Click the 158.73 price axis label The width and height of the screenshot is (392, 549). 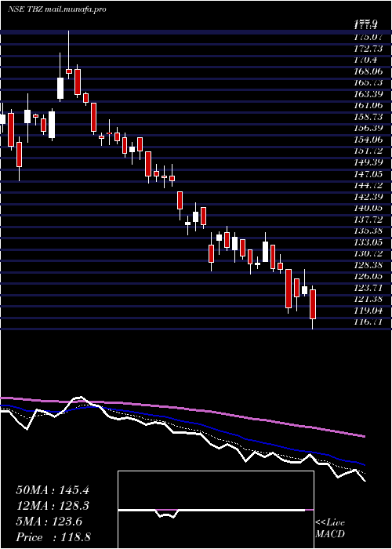click(x=368, y=117)
